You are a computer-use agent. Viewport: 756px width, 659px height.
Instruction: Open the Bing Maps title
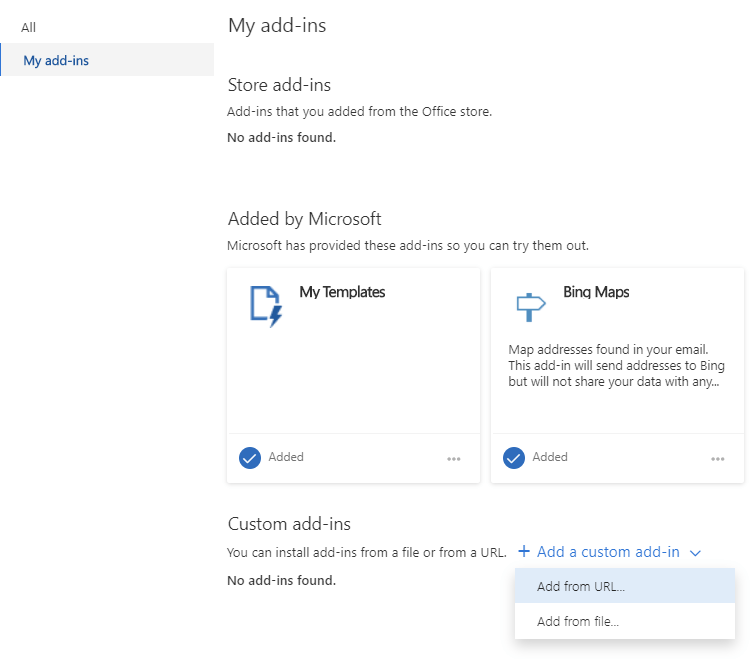click(596, 292)
